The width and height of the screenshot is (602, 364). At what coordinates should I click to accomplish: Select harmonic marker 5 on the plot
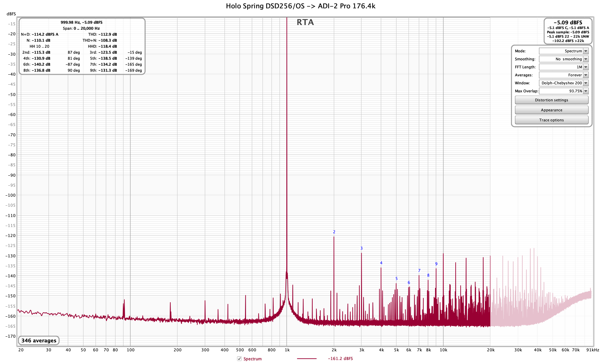(396, 279)
